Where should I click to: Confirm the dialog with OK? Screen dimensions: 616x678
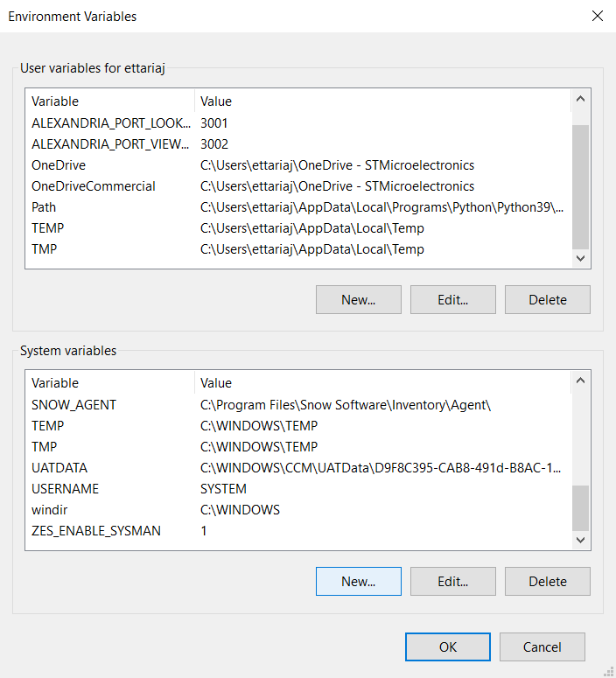pyautogui.click(x=447, y=647)
